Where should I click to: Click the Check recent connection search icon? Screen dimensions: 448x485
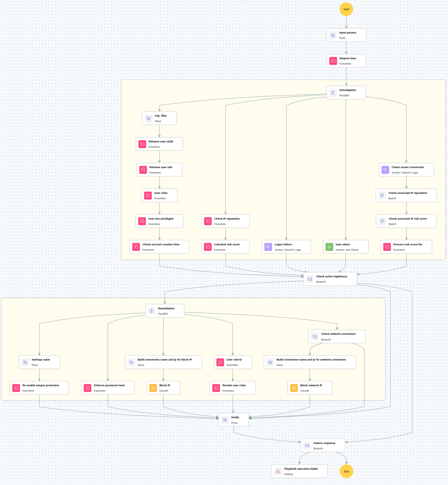[x=386, y=170]
